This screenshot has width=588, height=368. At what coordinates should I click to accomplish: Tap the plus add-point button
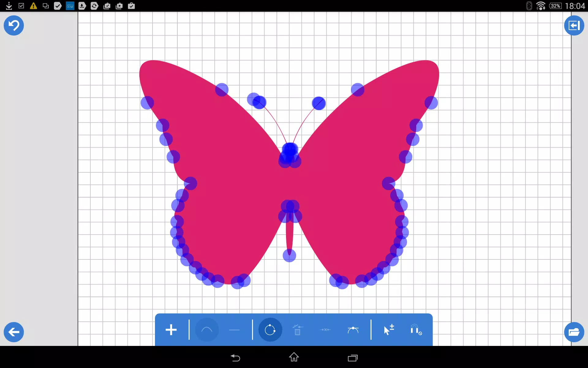(x=171, y=330)
